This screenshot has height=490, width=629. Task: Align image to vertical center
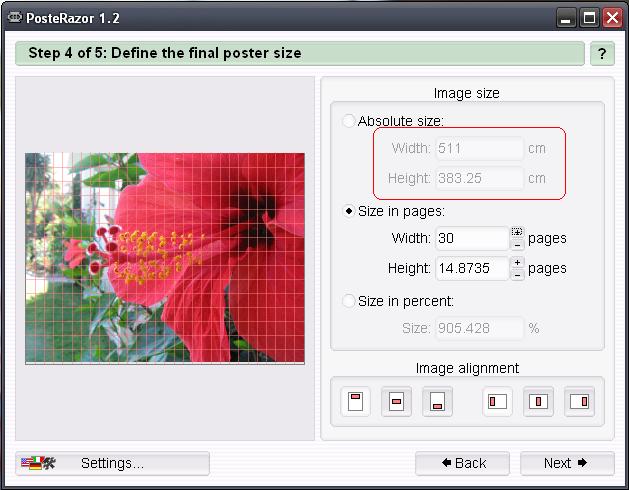[396, 401]
